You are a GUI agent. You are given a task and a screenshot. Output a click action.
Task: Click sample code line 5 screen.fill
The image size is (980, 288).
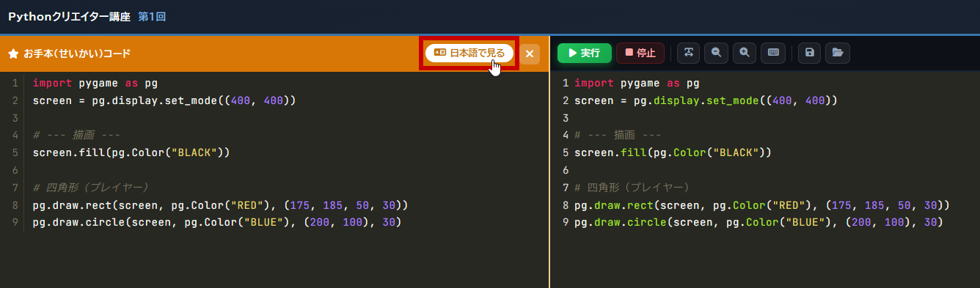tap(131, 152)
